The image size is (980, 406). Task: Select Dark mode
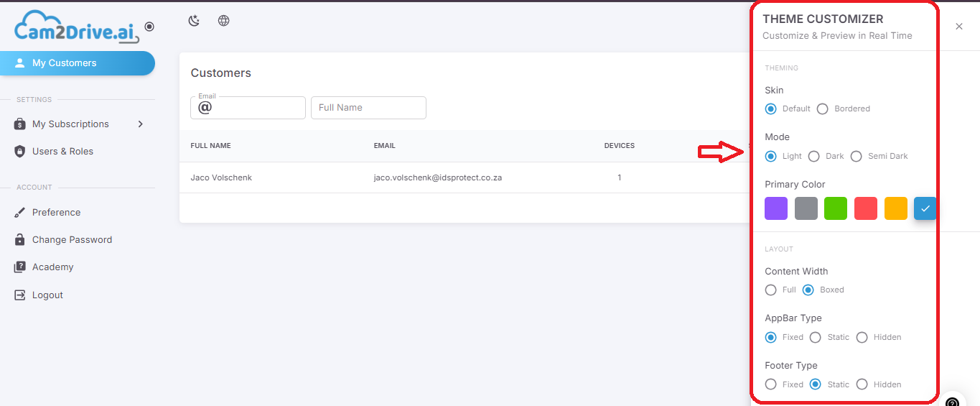click(x=814, y=157)
